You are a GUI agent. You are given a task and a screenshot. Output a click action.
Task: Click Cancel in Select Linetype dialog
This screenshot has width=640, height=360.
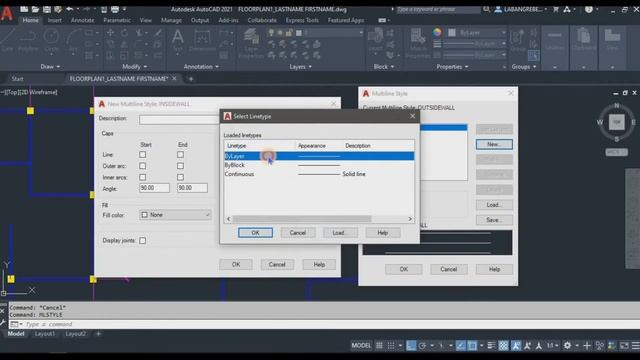click(298, 233)
